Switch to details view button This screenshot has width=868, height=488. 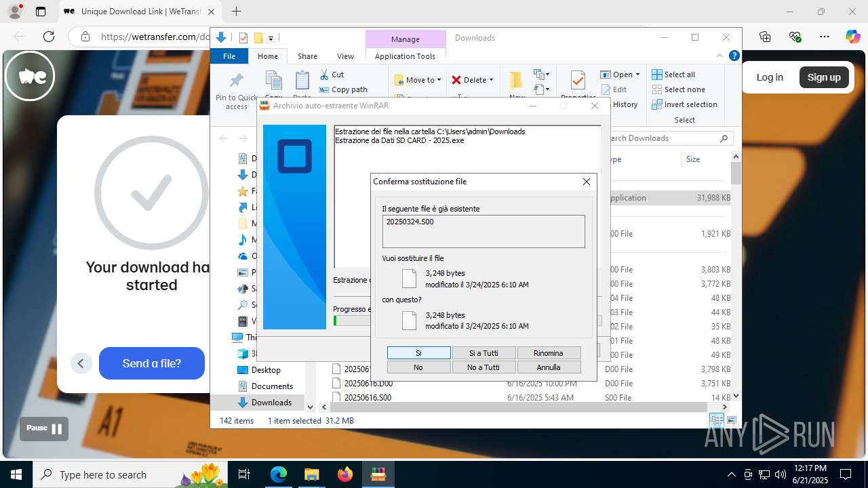pyautogui.click(x=716, y=421)
